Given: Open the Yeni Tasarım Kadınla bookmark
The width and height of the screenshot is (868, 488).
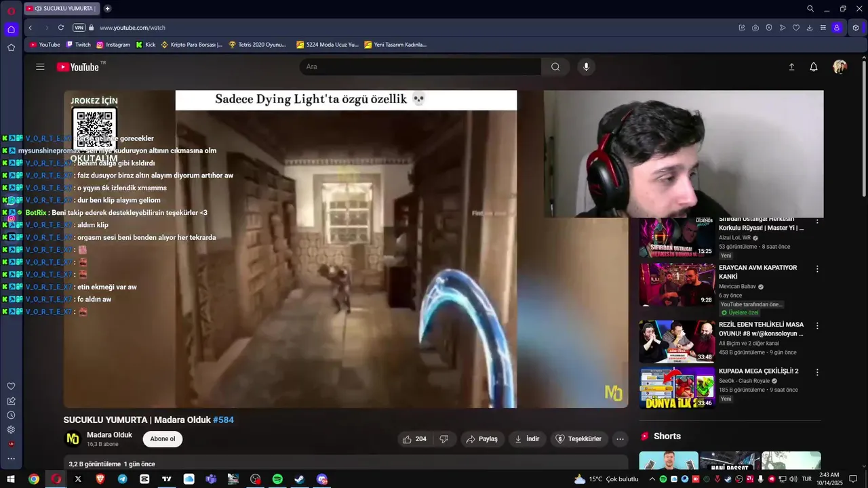Looking at the screenshot, I should tap(396, 45).
